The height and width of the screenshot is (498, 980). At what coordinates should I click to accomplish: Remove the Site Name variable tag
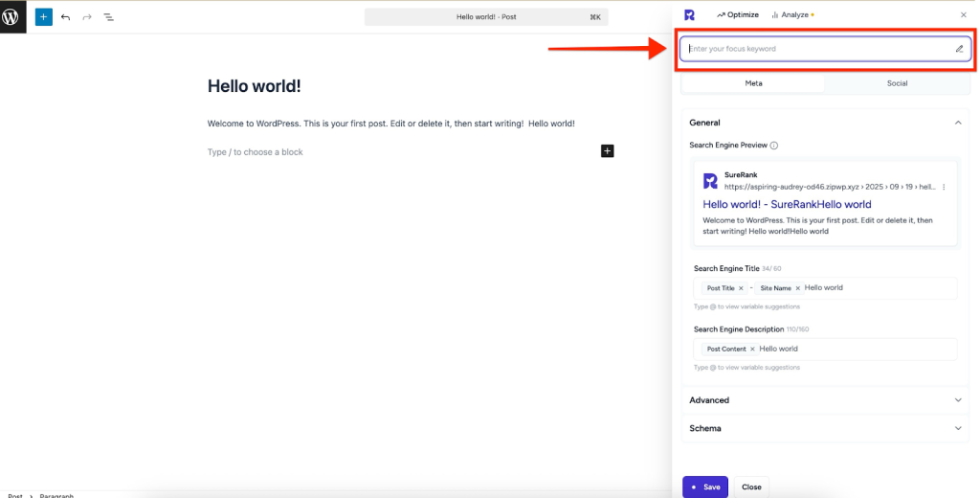(x=797, y=288)
